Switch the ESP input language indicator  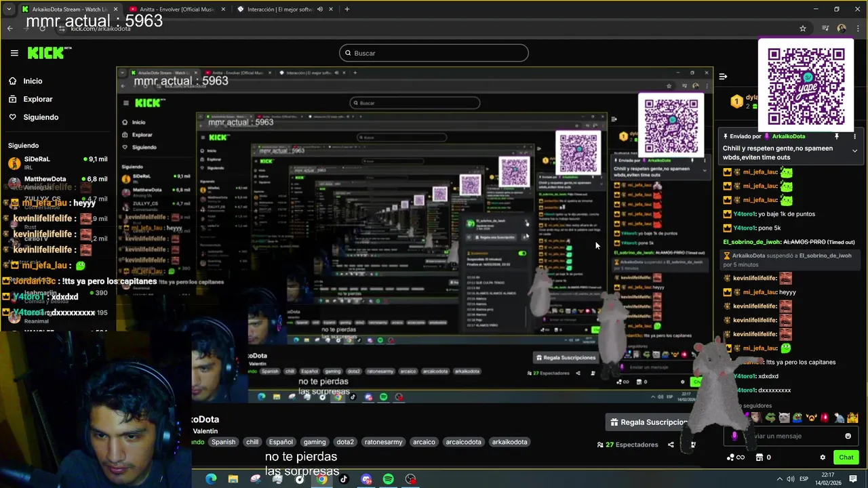point(804,479)
